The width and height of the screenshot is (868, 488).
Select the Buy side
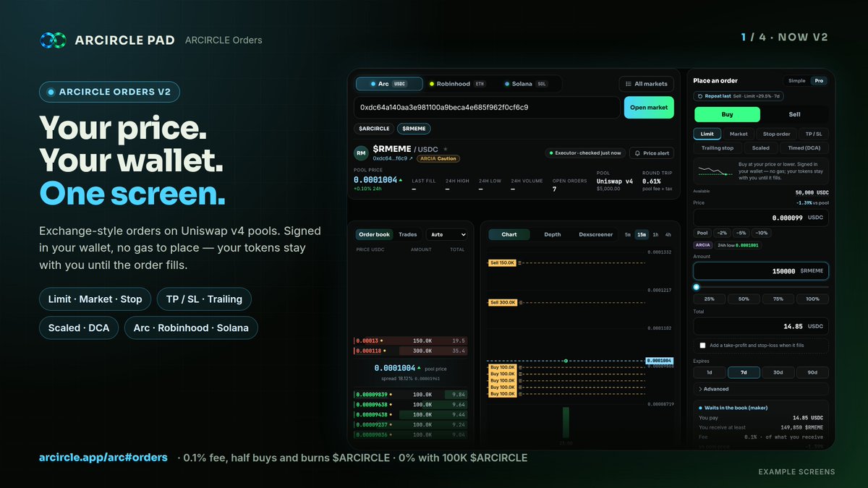727,114
